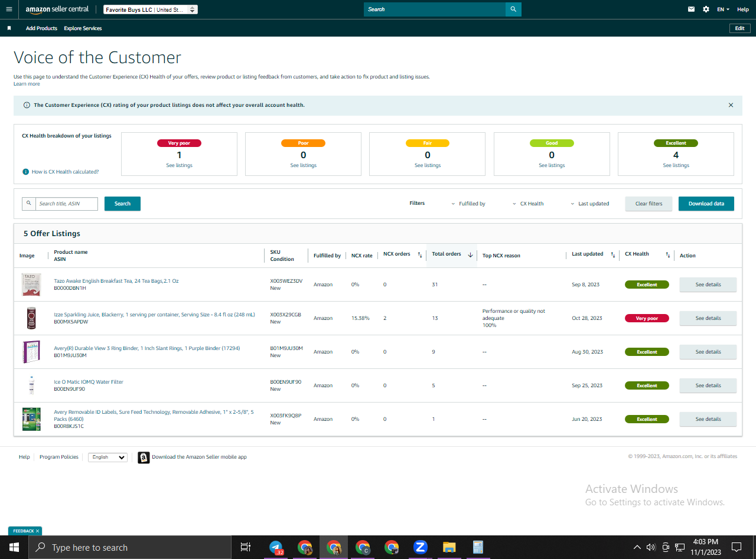Select the 15.38% NCX rate value

point(360,318)
